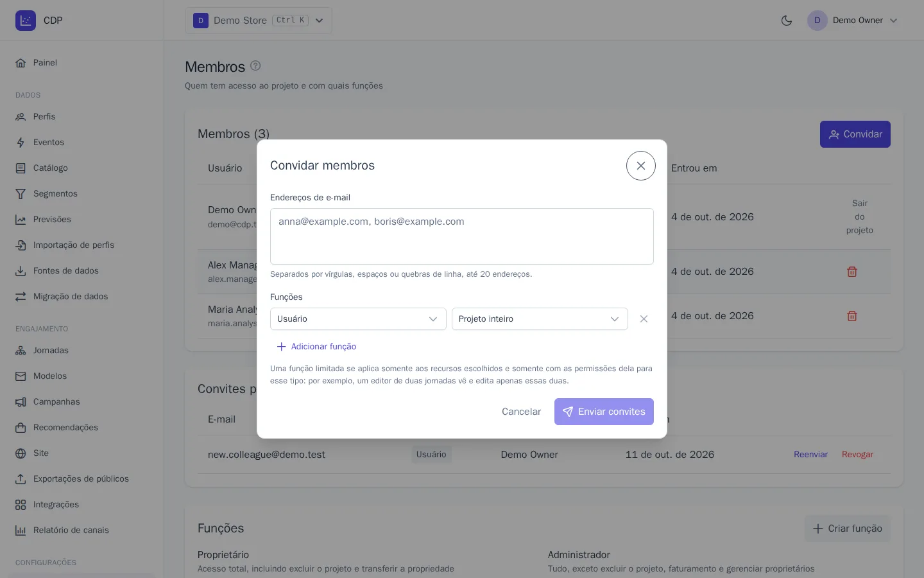The image size is (924, 578).
Task: Delete member Maria with the trash icon
Action: (852, 316)
